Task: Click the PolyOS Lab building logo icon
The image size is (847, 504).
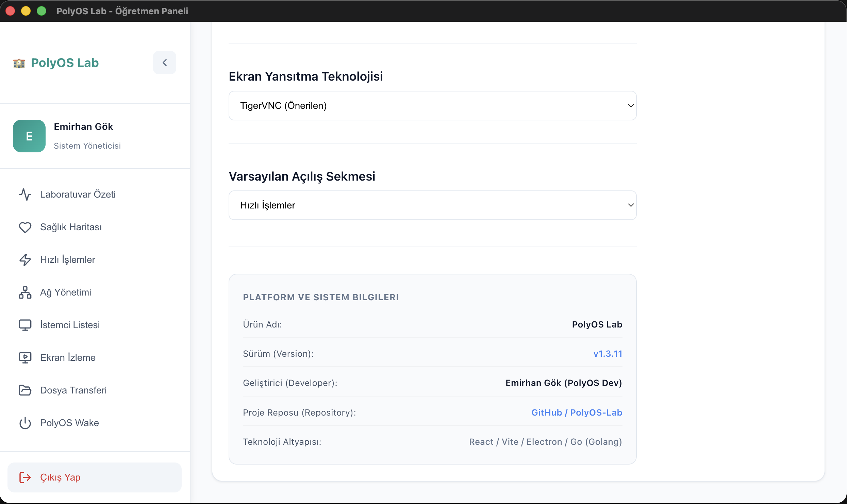Action: pos(19,63)
